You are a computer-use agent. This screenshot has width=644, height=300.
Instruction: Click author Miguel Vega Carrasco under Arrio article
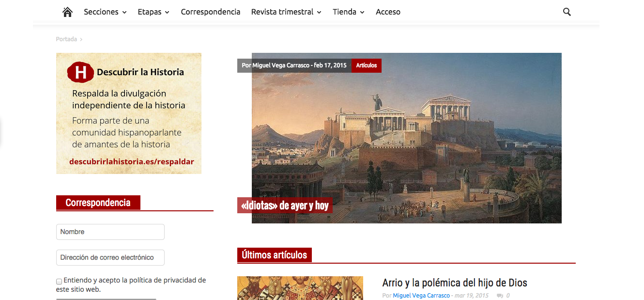coord(421,296)
